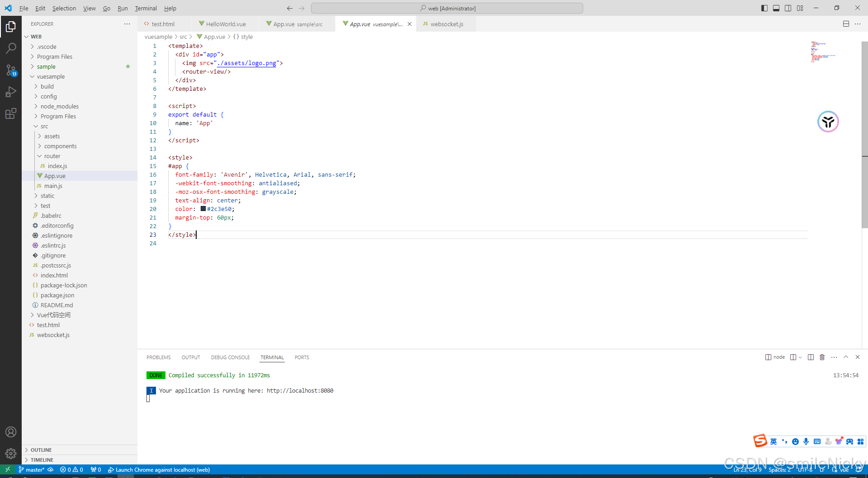Click the master* branch indicator
Screen dimensions: 868x478
click(32, 469)
